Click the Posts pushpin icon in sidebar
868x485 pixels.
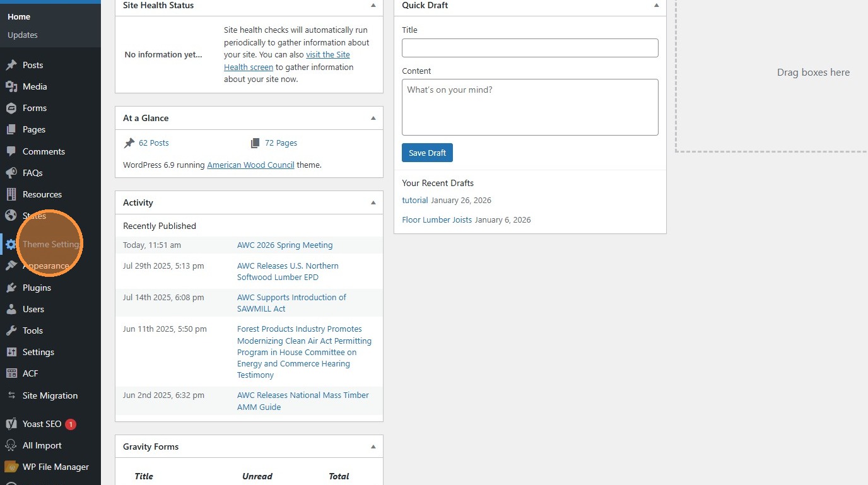[x=11, y=65]
